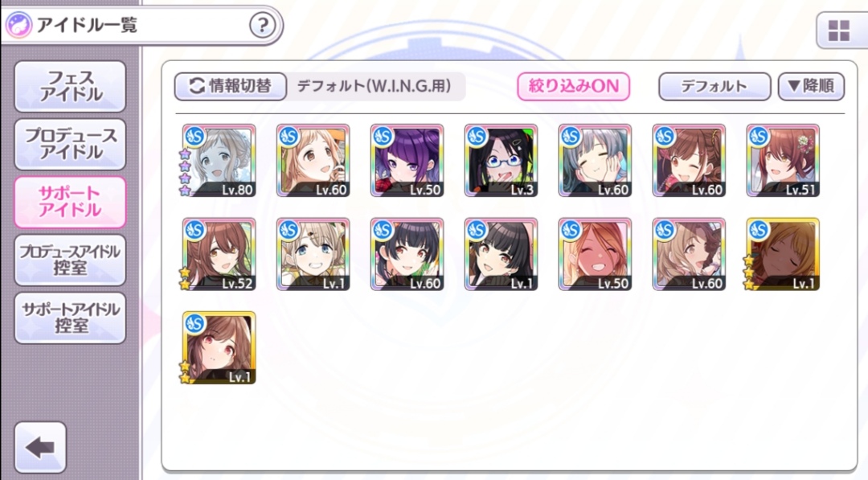
Task: Toggle the 絞り込みON filter
Action: point(573,86)
